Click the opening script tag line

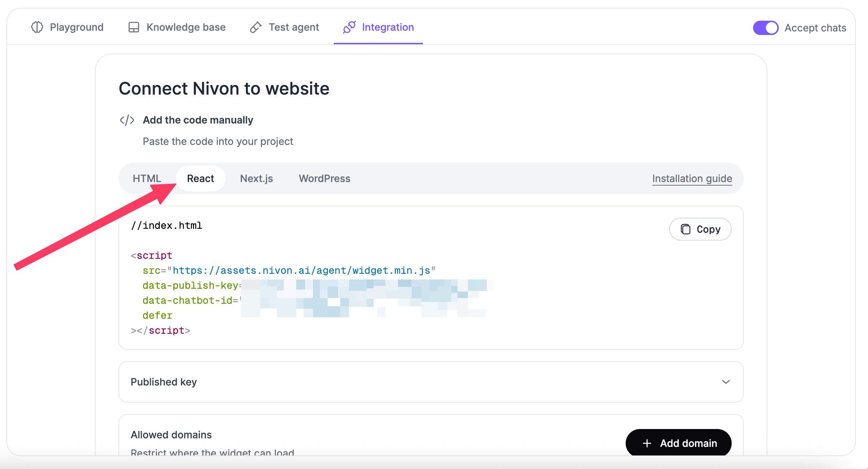[152, 256]
